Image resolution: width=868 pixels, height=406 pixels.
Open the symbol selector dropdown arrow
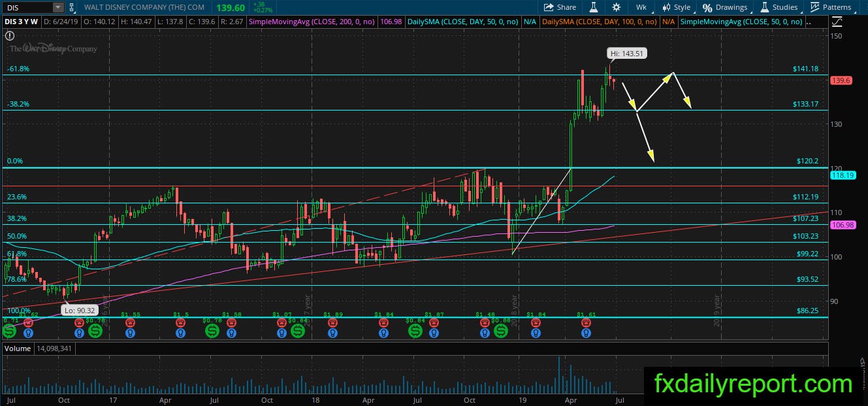click(x=58, y=7)
